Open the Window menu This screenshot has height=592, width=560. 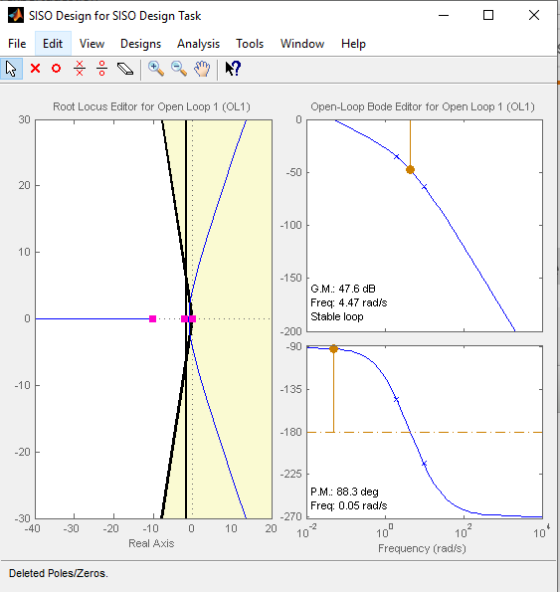click(x=302, y=44)
